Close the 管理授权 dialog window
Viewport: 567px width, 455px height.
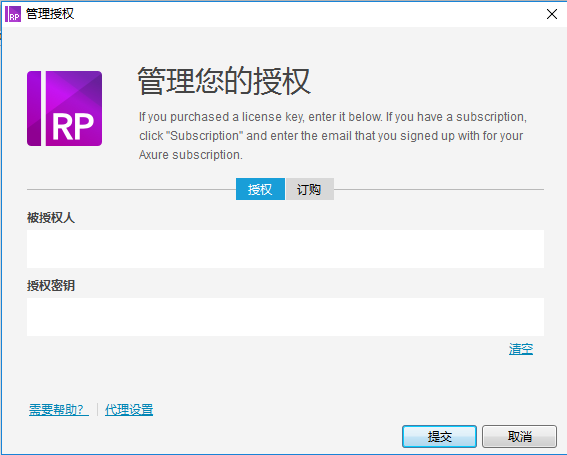pos(552,14)
